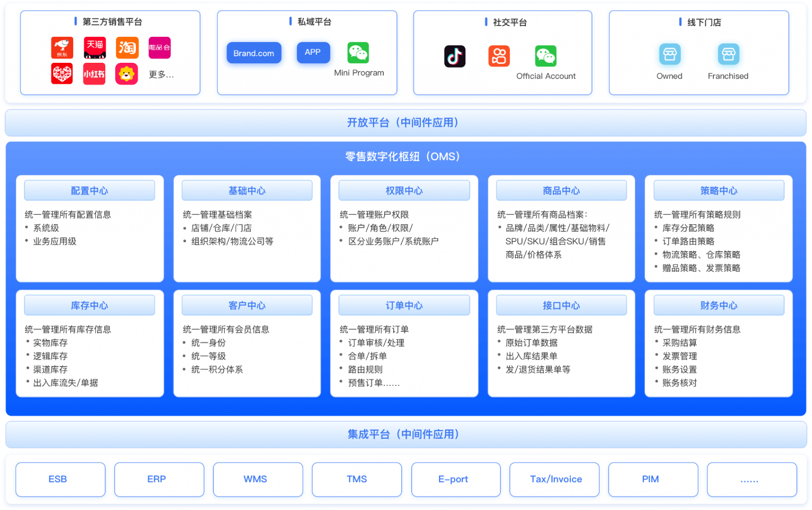The image size is (812, 510).
Task: Select the 采购结算 bullet
Action: tap(679, 343)
